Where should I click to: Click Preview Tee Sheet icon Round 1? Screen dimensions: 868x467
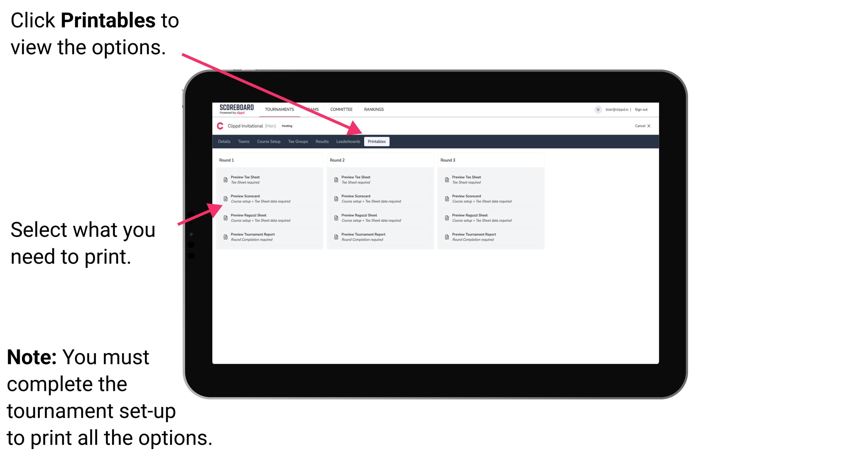coord(225,180)
